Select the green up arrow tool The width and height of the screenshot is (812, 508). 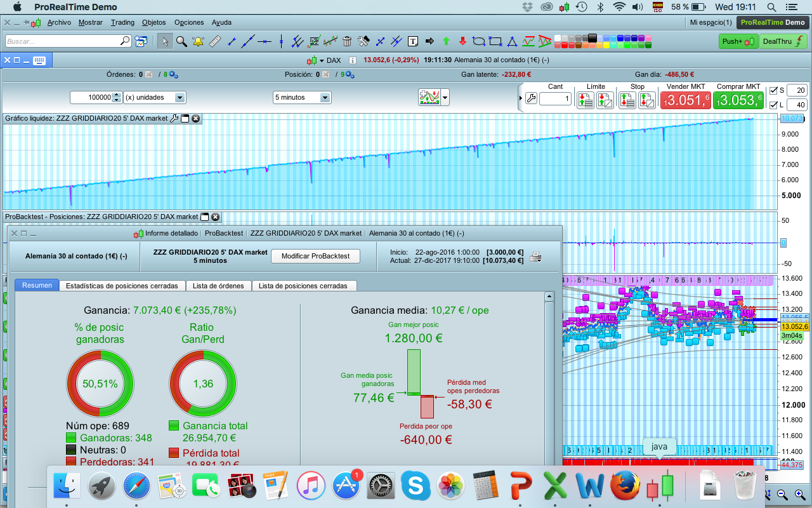[446, 41]
